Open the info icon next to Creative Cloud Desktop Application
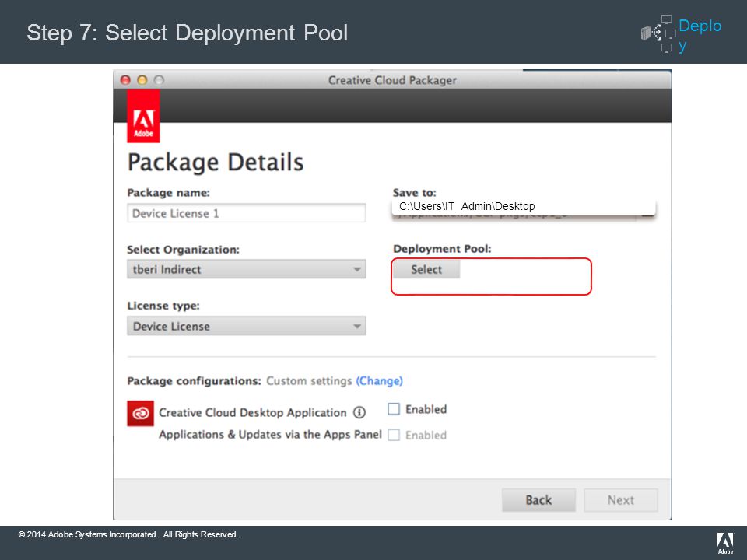This screenshot has width=747, height=560. (x=359, y=412)
